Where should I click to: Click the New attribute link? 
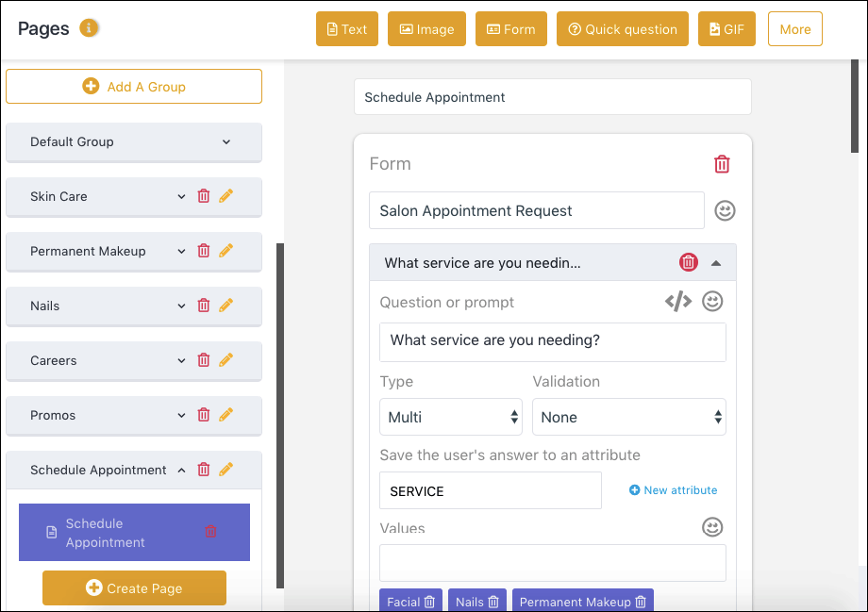pos(673,490)
